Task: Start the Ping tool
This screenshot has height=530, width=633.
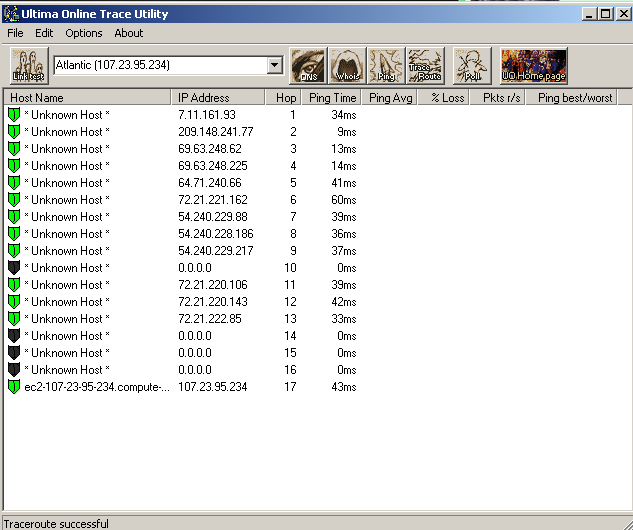Action: click(386, 66)
